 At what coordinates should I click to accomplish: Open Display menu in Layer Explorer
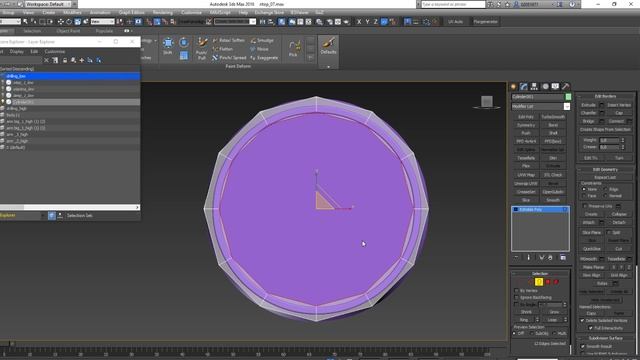click(17, 52)
